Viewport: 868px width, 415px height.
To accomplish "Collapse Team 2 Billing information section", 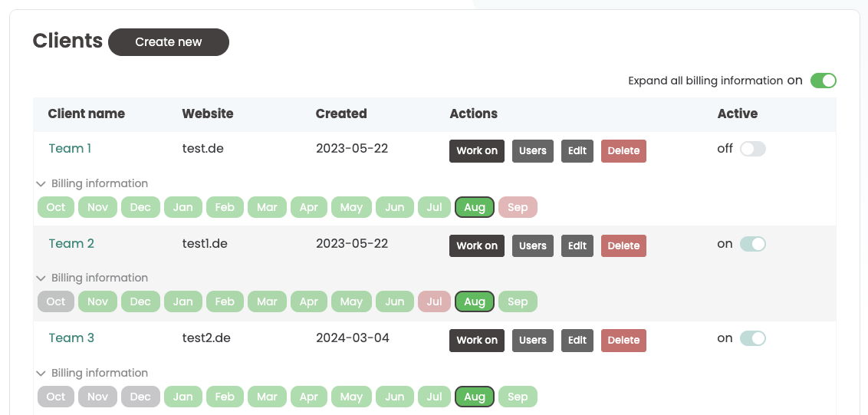I will click(41, 278).
